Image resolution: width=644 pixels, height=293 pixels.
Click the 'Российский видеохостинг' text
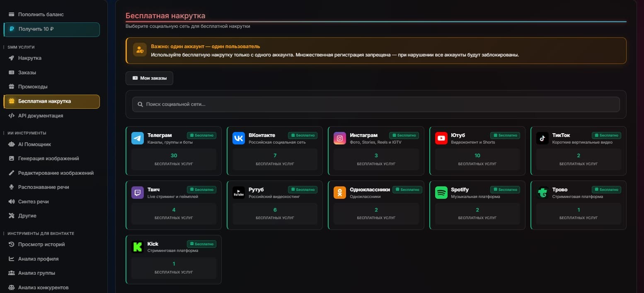click(274, 197)
